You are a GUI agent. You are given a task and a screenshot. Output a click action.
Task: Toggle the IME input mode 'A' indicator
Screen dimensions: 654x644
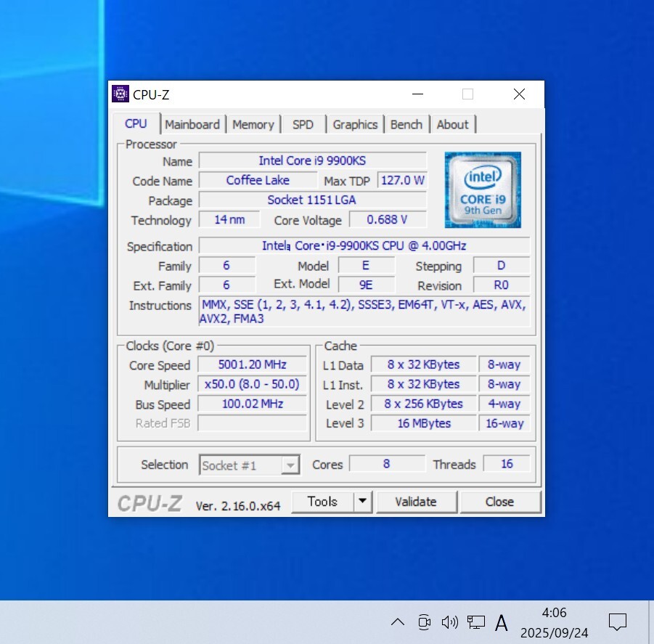pyautogui.click(x=501, y=622)
